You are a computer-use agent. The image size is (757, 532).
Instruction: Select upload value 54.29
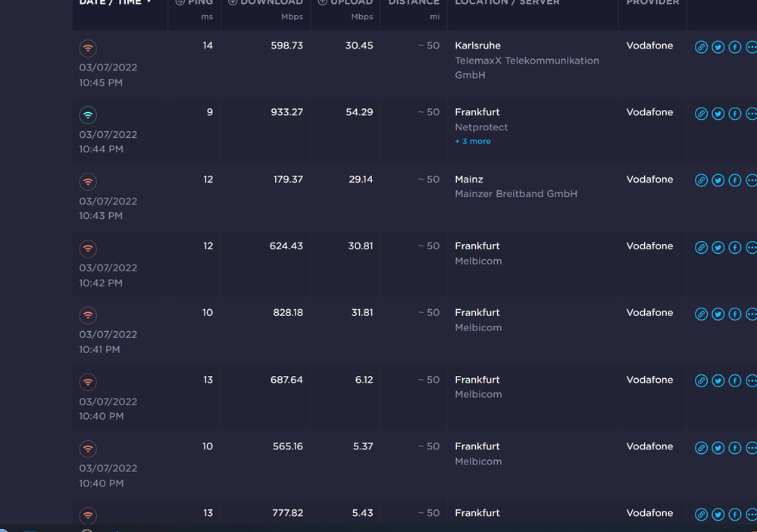click(x=359, y=112)
